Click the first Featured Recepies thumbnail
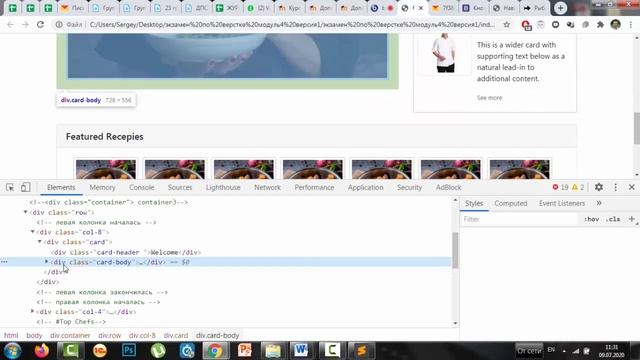Screen dimensions: 640x360 click(106, 169)
